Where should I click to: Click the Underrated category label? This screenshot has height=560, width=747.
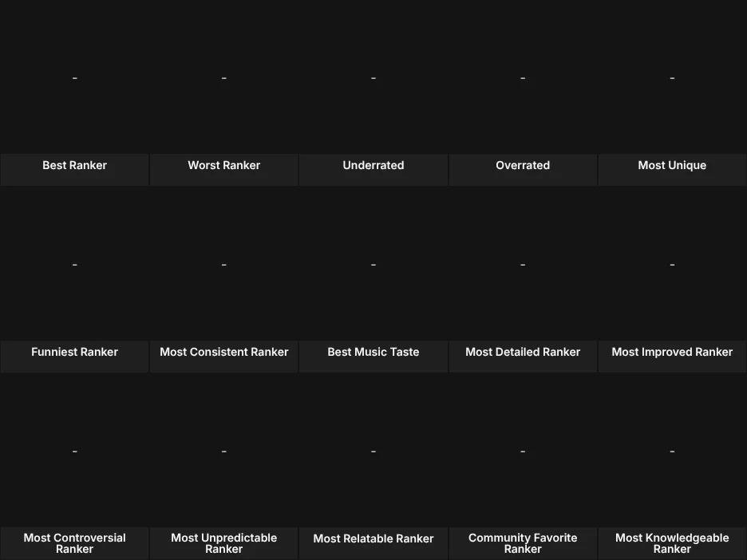tap(373, 165)
